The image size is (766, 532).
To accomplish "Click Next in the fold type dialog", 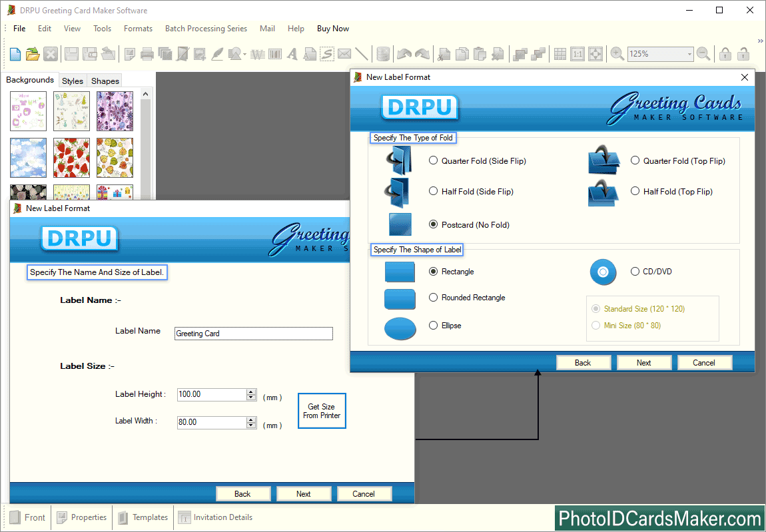I will coord(644,362).
